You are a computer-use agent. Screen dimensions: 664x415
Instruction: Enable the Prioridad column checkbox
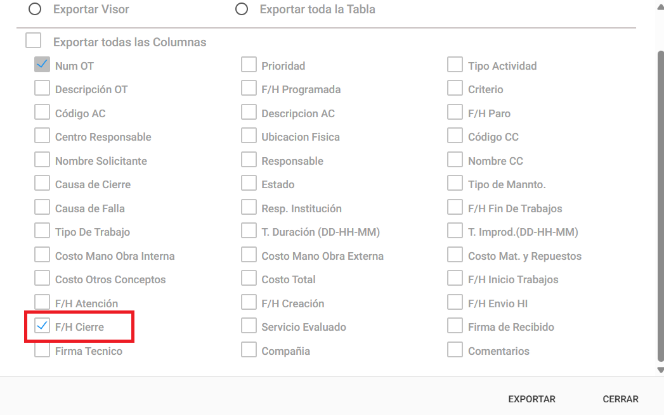pos(249,65)
